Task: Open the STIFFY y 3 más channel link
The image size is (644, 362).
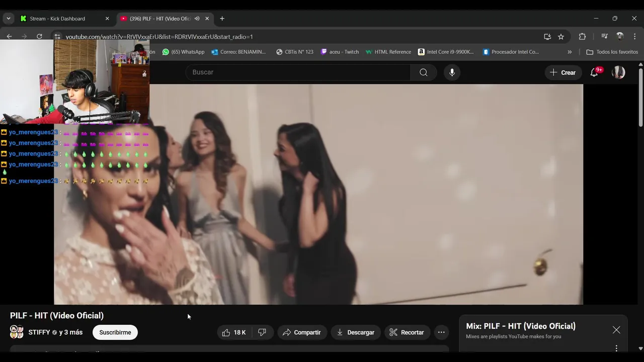Action: (x=55, y=332)
